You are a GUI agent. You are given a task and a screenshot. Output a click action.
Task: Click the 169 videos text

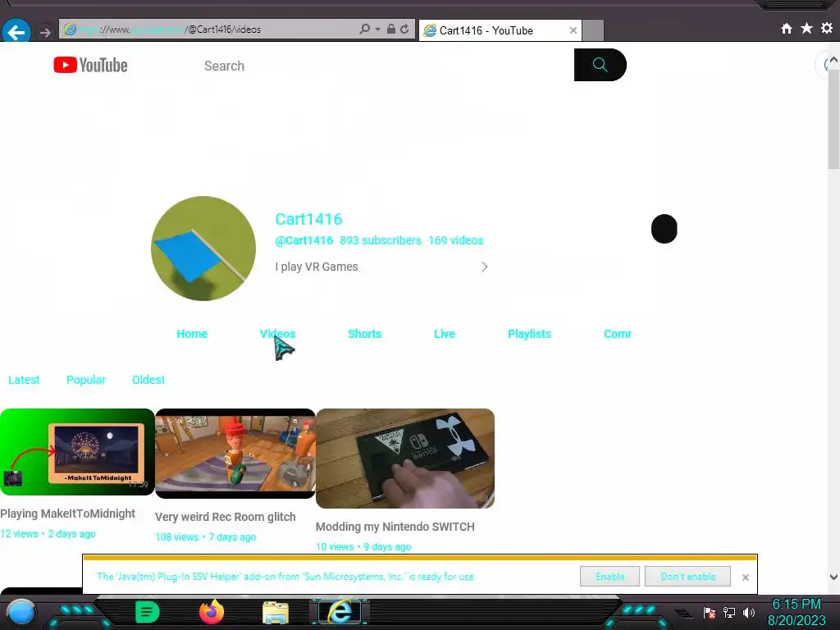(456, 240)
